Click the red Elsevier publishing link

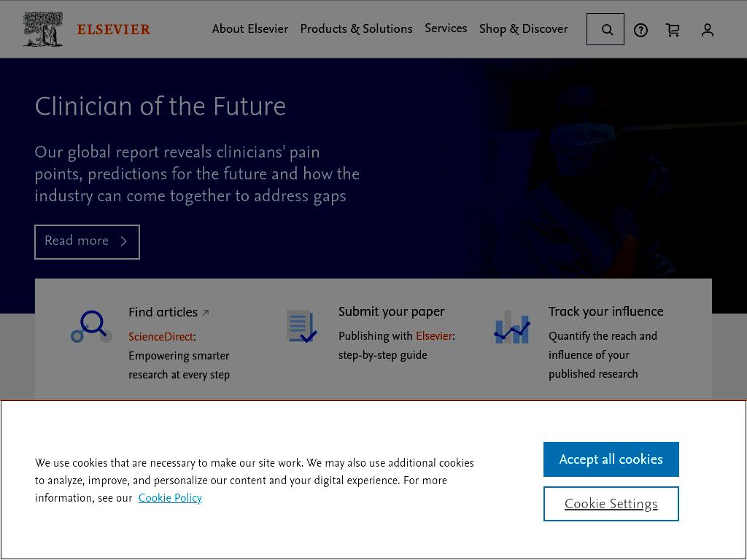click(x=434, y=335)
